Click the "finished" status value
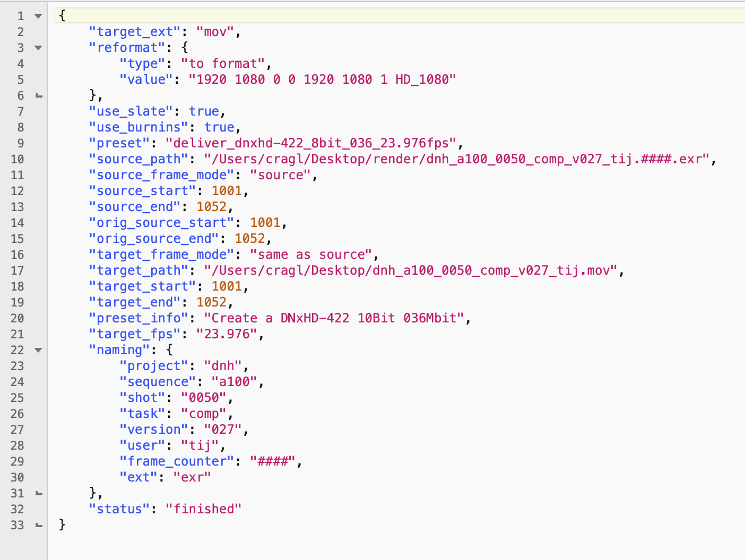This screenshot has height=560, width=745. [x=203, y=509]
